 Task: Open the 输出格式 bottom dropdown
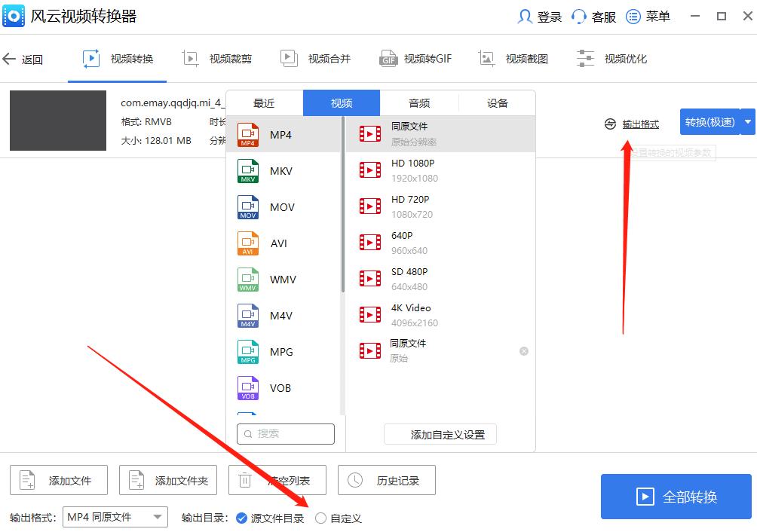115,518
